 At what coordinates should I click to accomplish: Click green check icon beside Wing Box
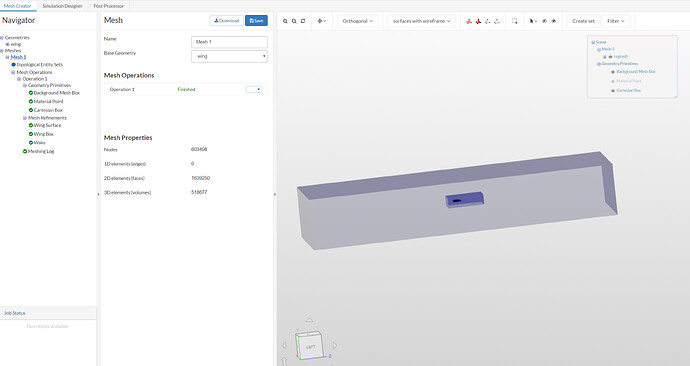(x=31, y=134)
